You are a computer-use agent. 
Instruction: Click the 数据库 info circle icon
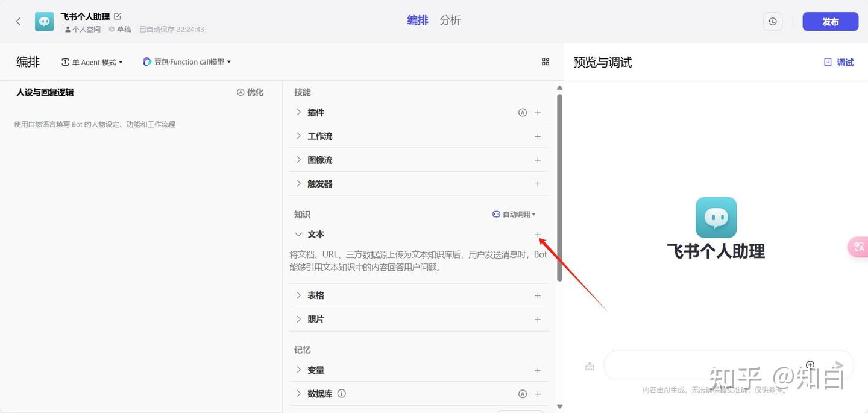(x=342, y=394)
